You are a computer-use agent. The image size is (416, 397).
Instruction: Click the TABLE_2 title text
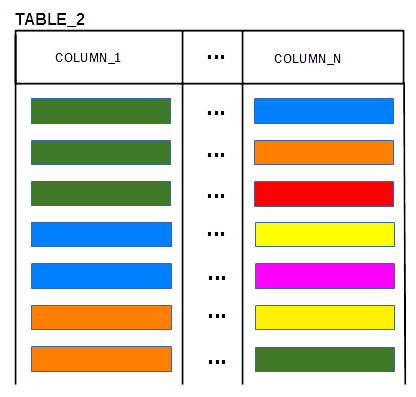(x=50, y=19)
